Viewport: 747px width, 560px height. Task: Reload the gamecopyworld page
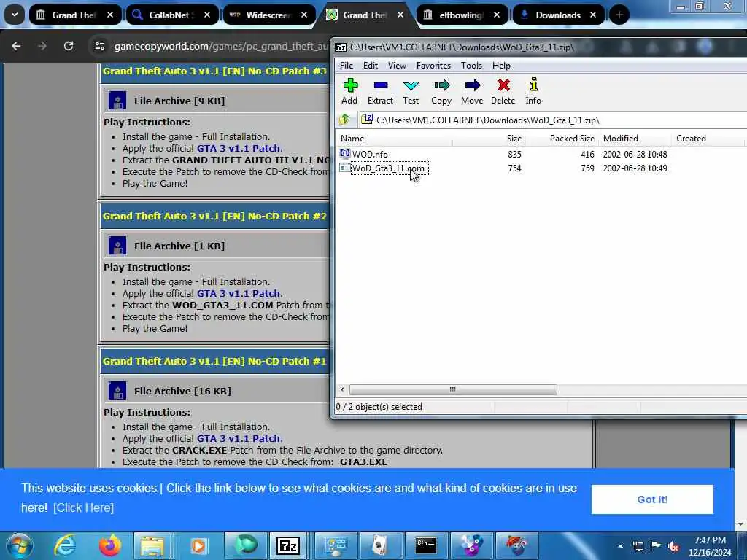[x=69, y=46]
